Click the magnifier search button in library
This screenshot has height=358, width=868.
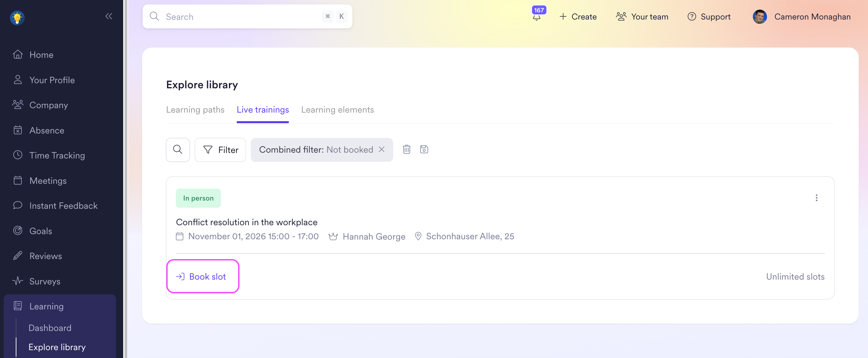pyautogui.click(x=178, y=150)
